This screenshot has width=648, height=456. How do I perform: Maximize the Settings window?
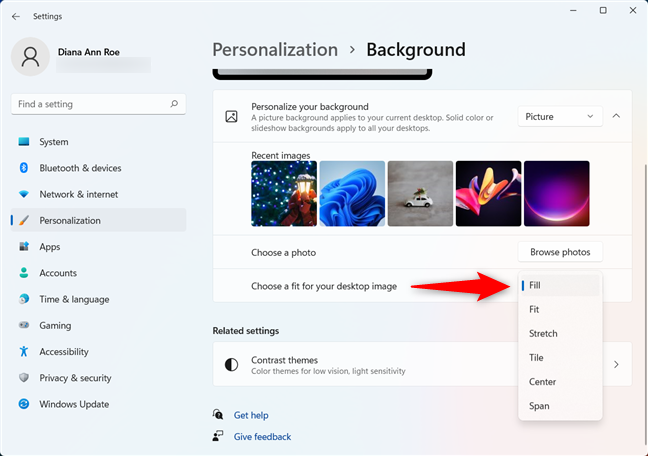tap(603, 10)
